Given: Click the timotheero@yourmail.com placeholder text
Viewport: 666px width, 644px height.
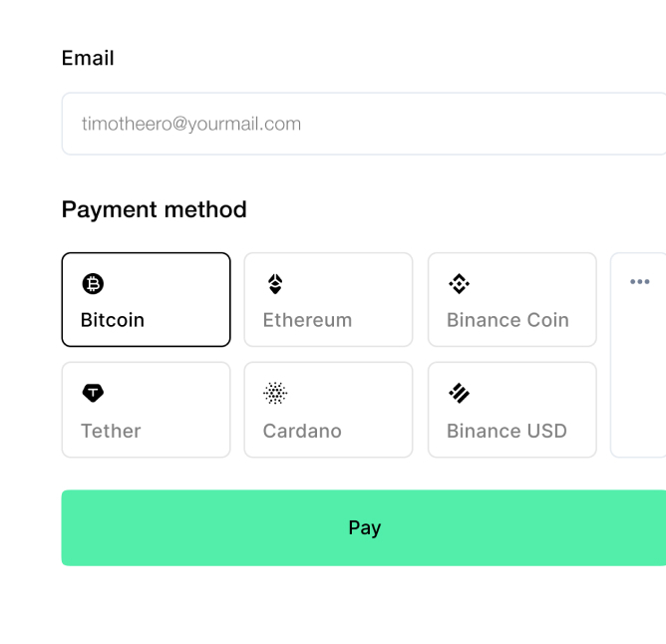Looking at the screenshot, I should point(191,124).
